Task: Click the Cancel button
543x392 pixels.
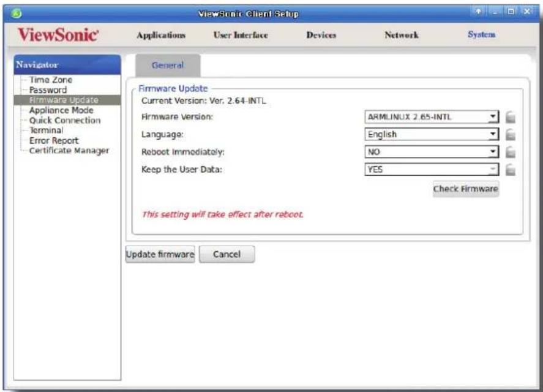Action: coord(227,254)
